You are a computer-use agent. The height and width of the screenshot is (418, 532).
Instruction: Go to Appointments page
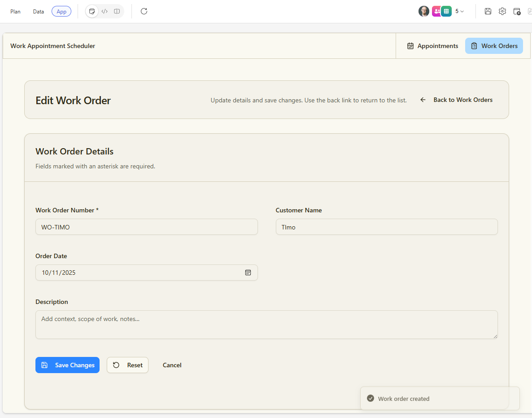[432, 46]
